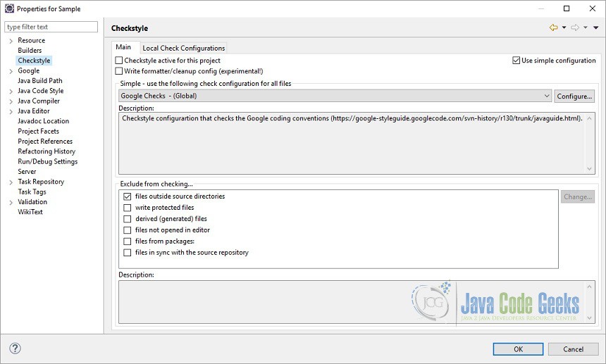This screenshot has width=606, height=364.
Task: Select Javadoc Location item
Action: (x=43, y=121)
